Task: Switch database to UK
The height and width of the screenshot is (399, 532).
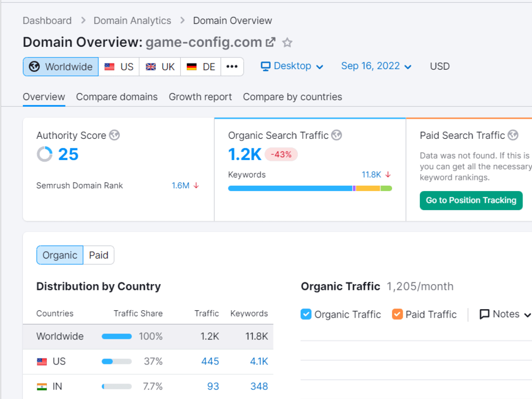Action: 160,66
